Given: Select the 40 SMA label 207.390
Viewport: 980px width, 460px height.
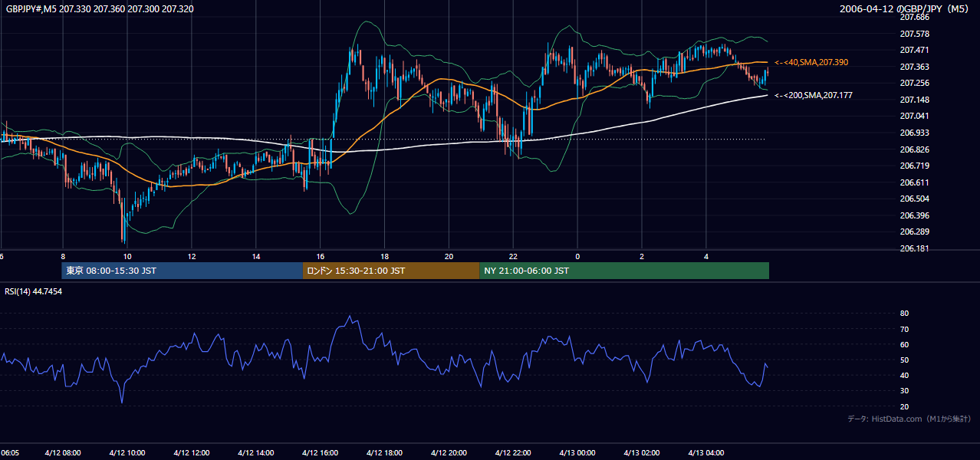Looking at the screenshot, I should [811, 62].
